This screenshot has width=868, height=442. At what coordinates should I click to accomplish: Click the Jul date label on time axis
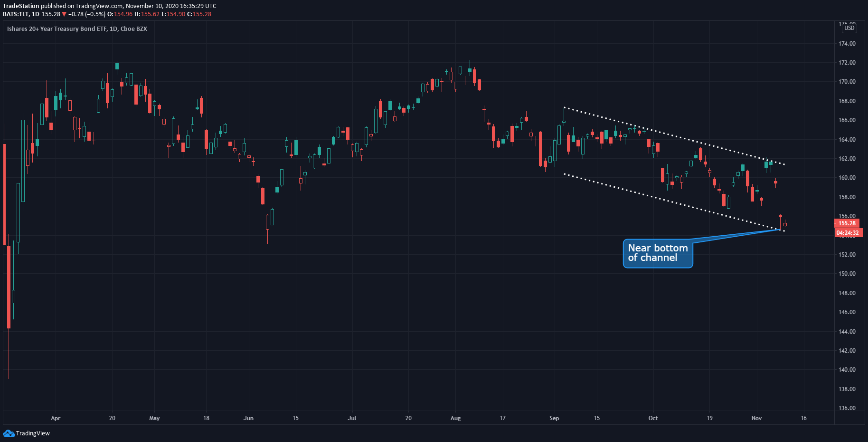352,418
